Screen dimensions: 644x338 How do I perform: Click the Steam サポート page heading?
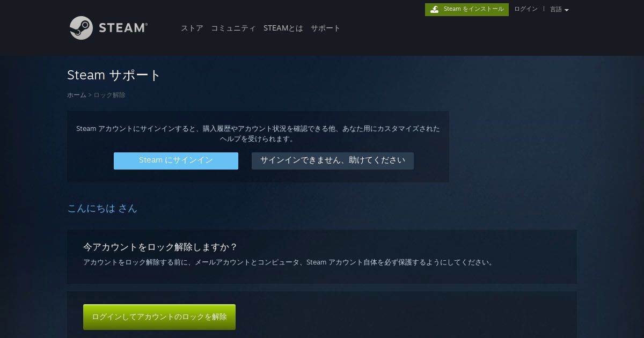114,75
